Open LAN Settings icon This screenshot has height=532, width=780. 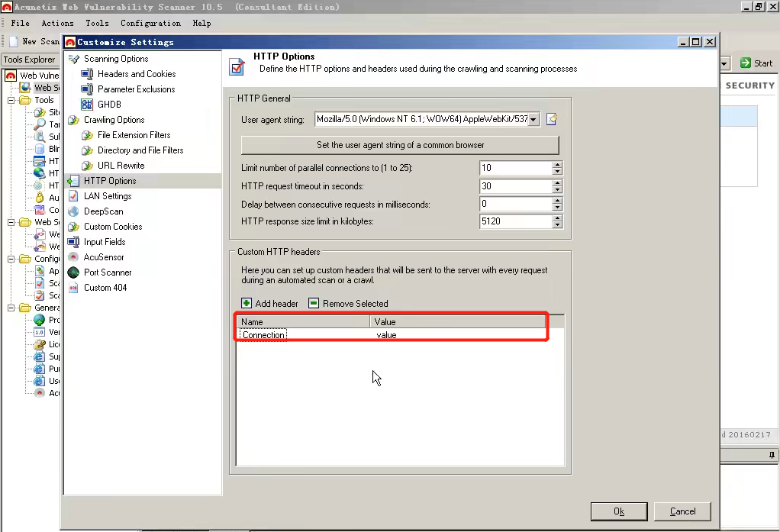pyautogui.click(x=73, y=196)
